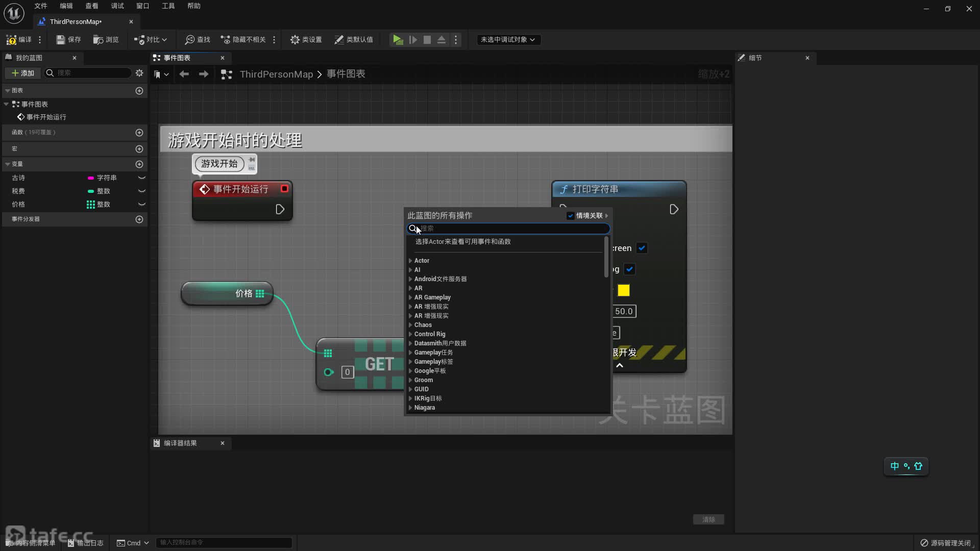Add new variable with 变量 plus icon
980x551 pixels.
tap(139, 164)
